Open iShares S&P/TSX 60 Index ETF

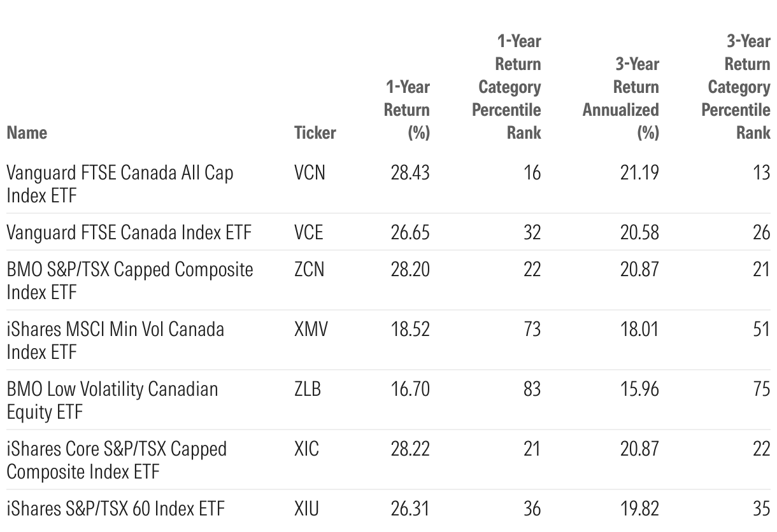(x=115, y=508)
